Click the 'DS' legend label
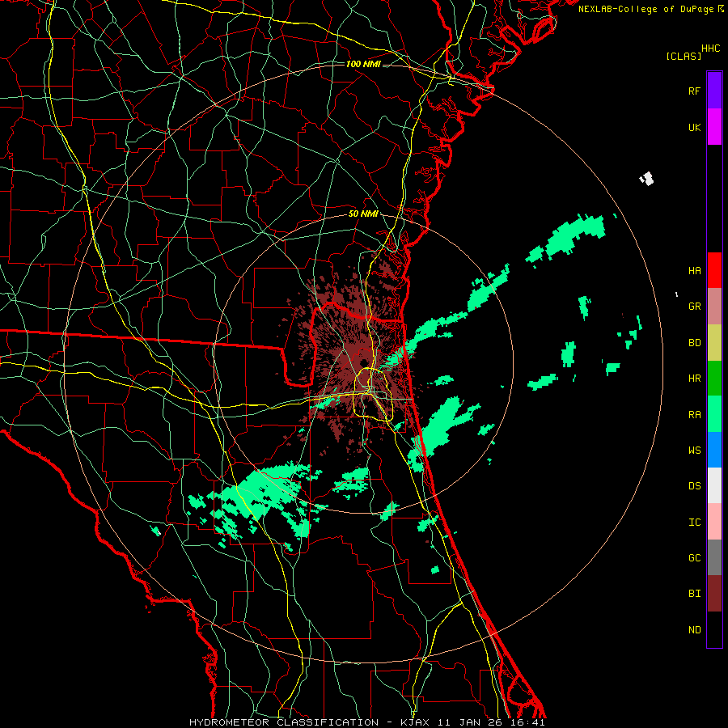728x728 pixels. coord(694,486)
